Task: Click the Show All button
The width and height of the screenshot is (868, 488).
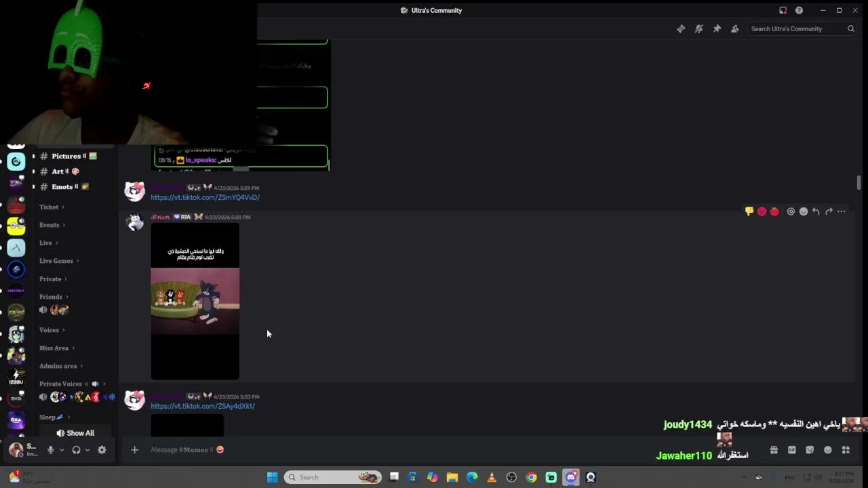Action: pyautogui.click(x=75, y=433)
